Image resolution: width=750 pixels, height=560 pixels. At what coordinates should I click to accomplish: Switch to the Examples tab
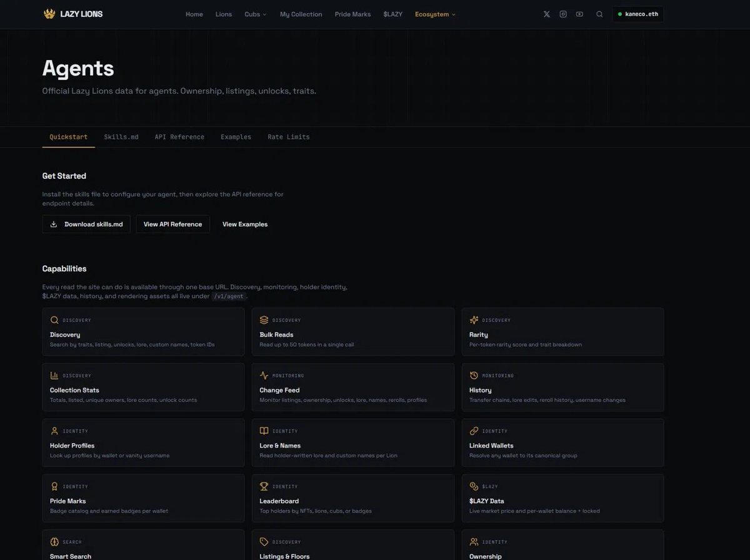(x=236, y=137)
